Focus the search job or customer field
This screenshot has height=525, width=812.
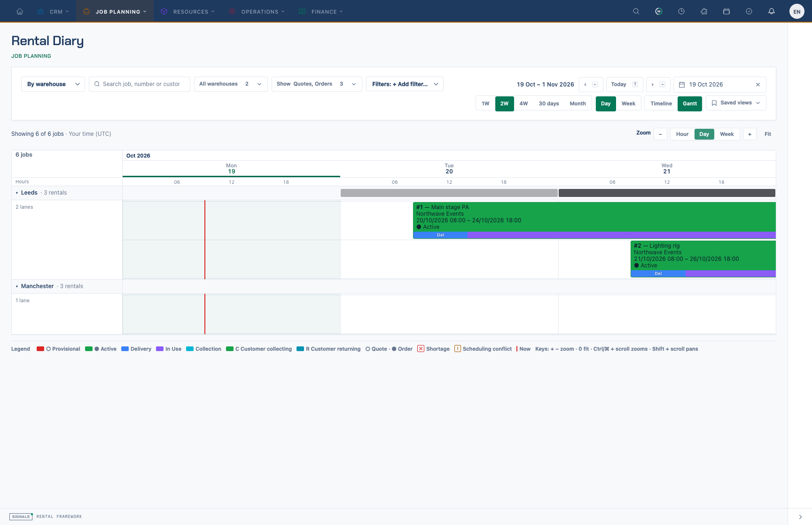(x=140, y=84)
